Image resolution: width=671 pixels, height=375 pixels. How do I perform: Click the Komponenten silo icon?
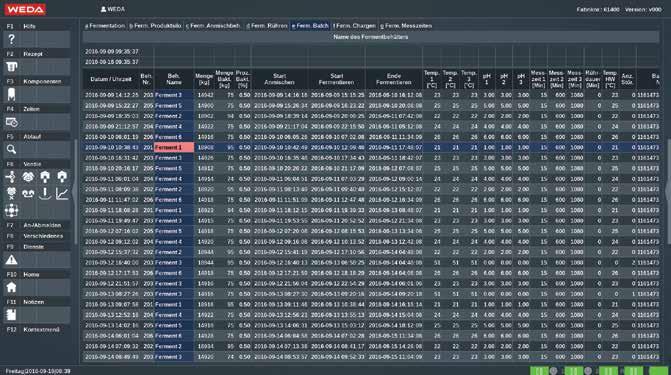(12, 95)
